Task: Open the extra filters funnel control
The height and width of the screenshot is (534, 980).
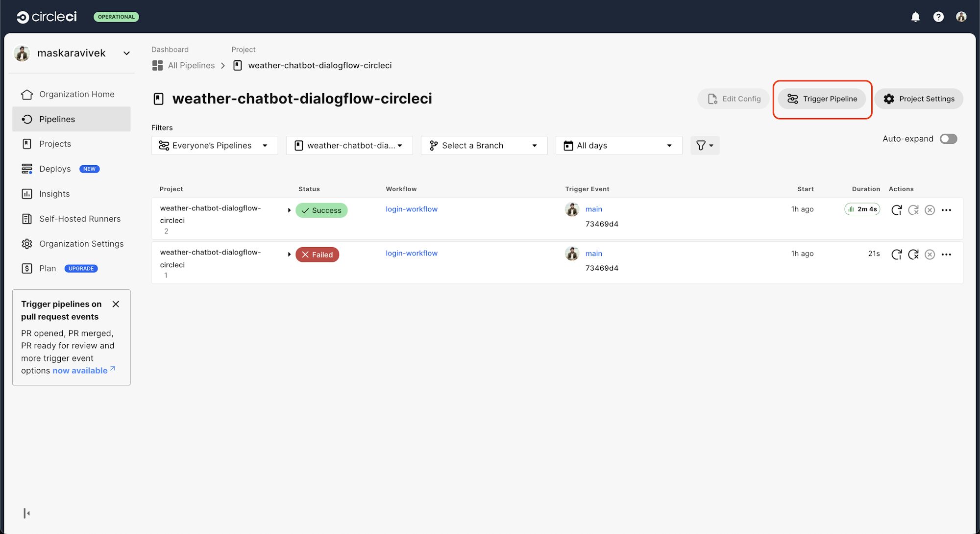Action: (x=705, y=145)
